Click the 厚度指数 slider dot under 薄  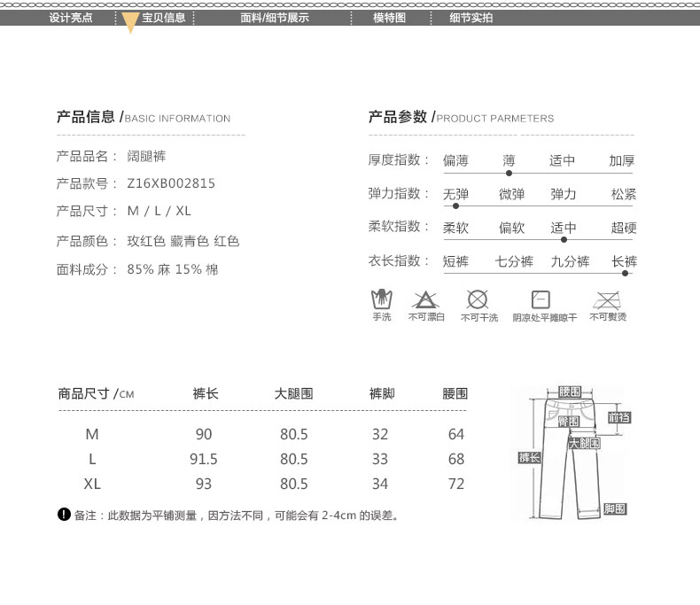pos(509,173)
